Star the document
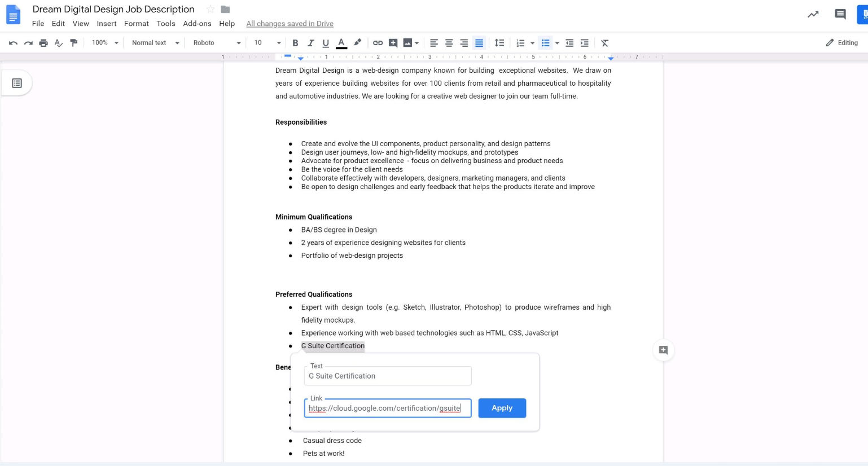868x466 pixels. (211, 9)
